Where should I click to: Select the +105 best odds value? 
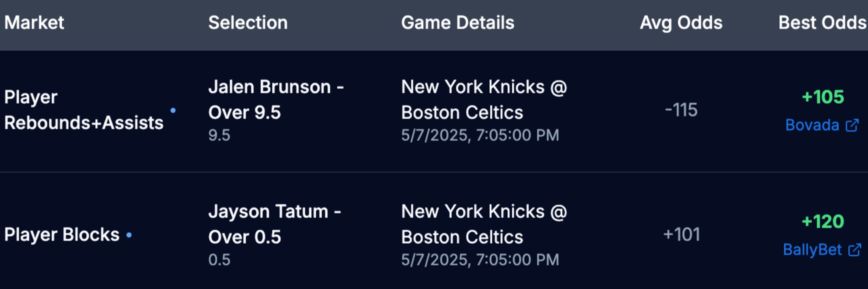(823, 97)
